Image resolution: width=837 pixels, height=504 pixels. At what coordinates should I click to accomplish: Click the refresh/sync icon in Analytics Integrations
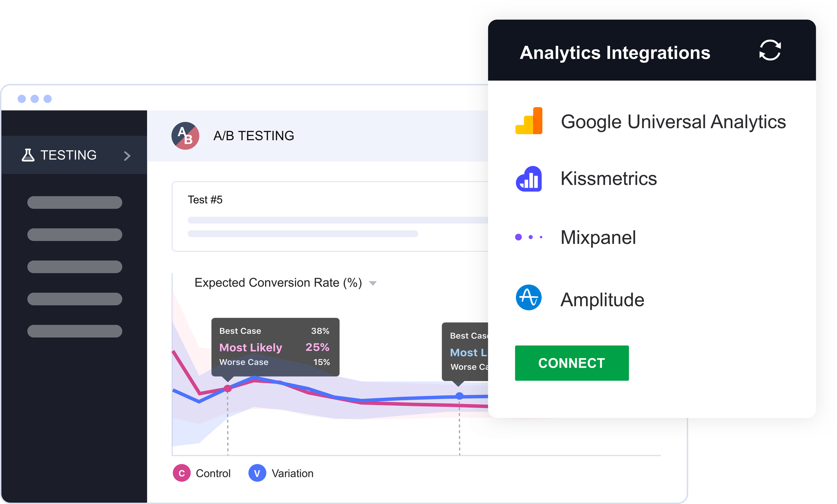click(x=770, y=50)
